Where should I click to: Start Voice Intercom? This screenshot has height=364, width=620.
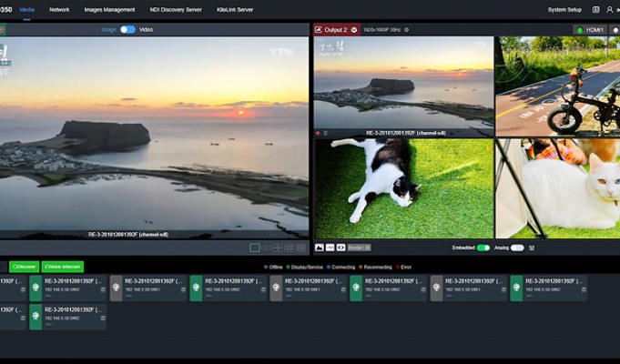(63, 267)
